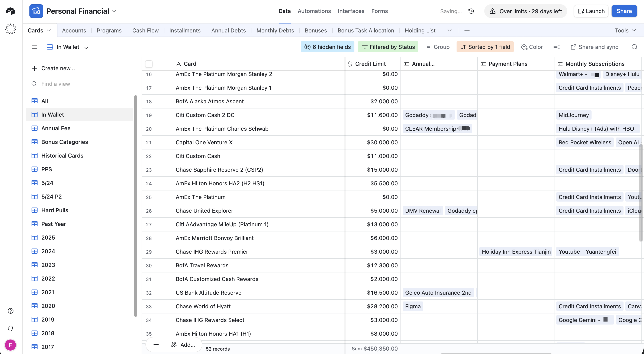The image size is (644, 354).
Task: Toggle the 6 hidden fields control
Action: pyautogui.click(x=327, y=47)
